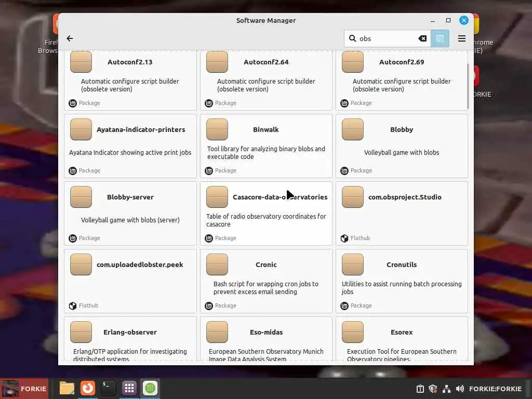Clear the search field text
Screen dimensions: 532x399
pyautogui.click(x=422, y=38)
